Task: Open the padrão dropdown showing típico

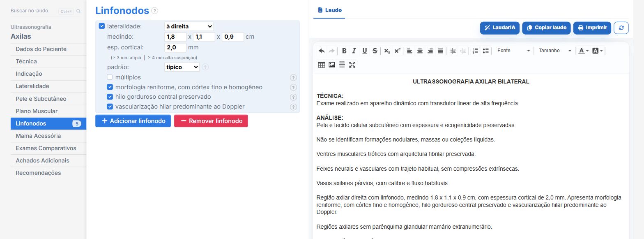Action: pyautogui.click(x=182, y=67)
